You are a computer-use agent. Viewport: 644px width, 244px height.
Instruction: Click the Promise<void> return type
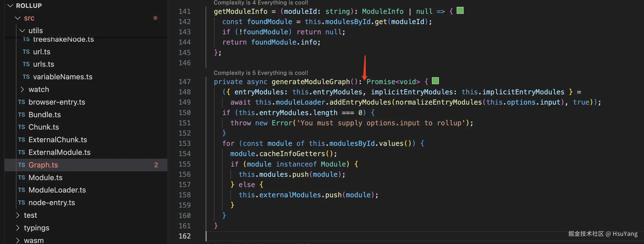click(x=393, y=82)
